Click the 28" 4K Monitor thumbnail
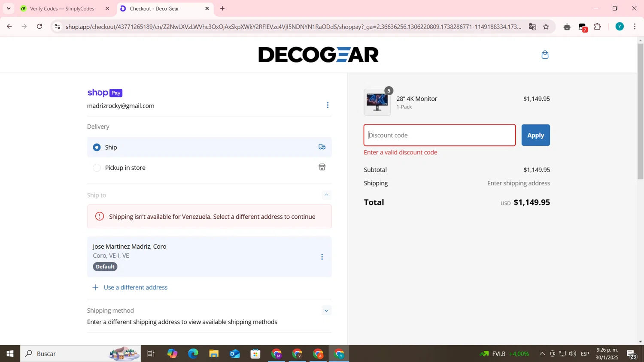The width and height of the screenshot is (644, 362). pos(377,102)
